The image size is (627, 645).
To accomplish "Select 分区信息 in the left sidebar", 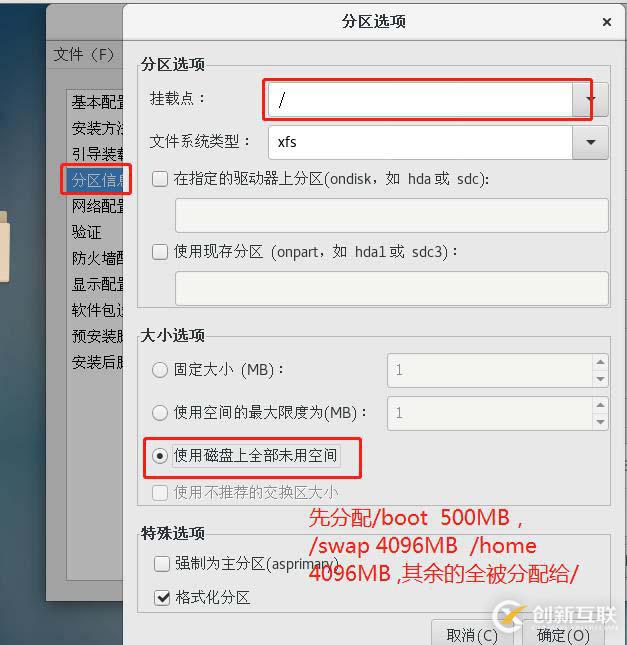I will [97, 180].
